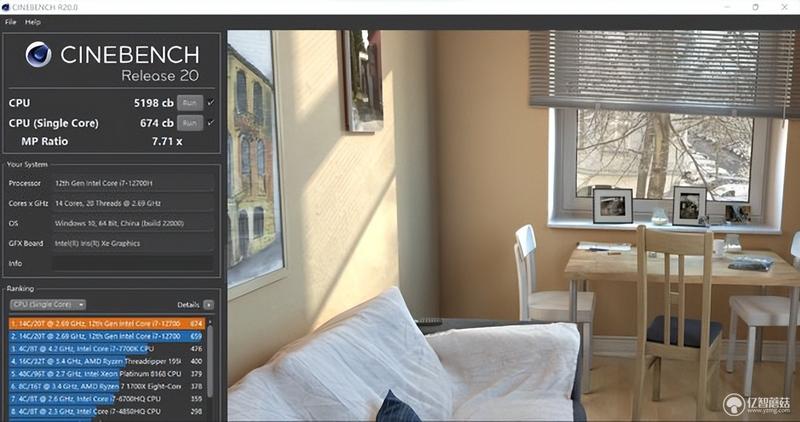800x422 pixels.
Task: Select the AMD Ryzen Threadripper ranking entry
Action: coord(107,361)
